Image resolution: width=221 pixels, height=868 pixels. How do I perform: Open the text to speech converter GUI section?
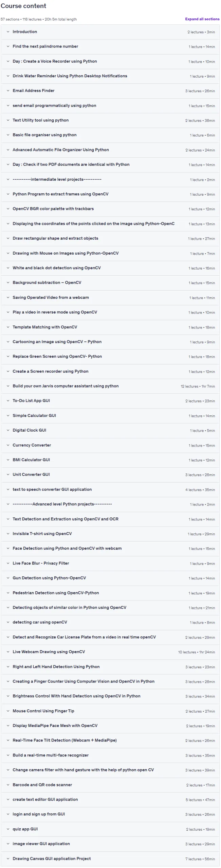pyautogui.click(x=110, y=490)
